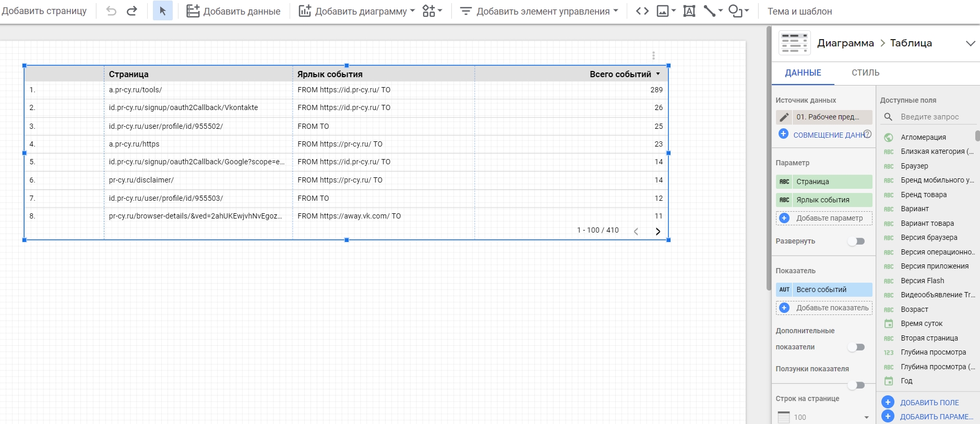Click the undo arrow icon
The width and height of the screenshot is (980, 424).
click(x=111, y=11)
